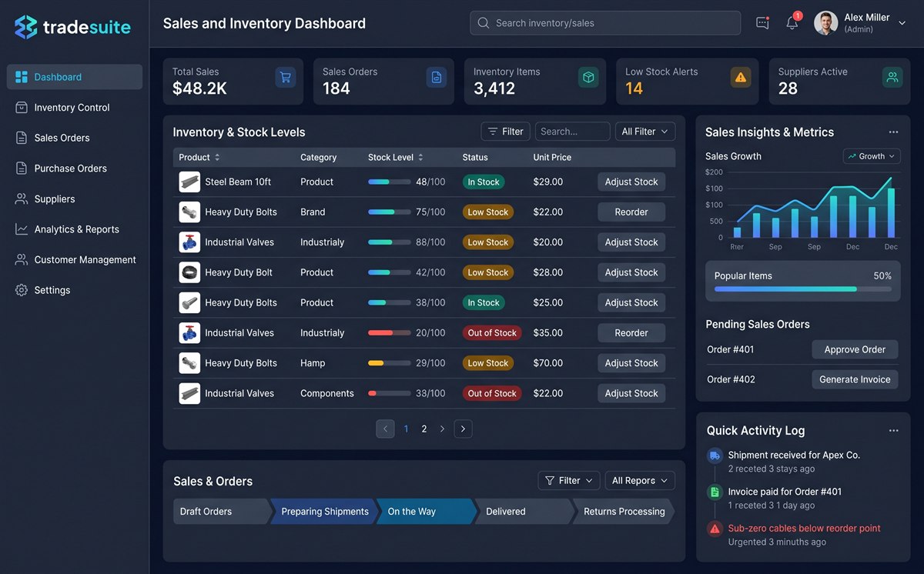
Task: Open the messages chat icon
Action: (x=762, y=23)
